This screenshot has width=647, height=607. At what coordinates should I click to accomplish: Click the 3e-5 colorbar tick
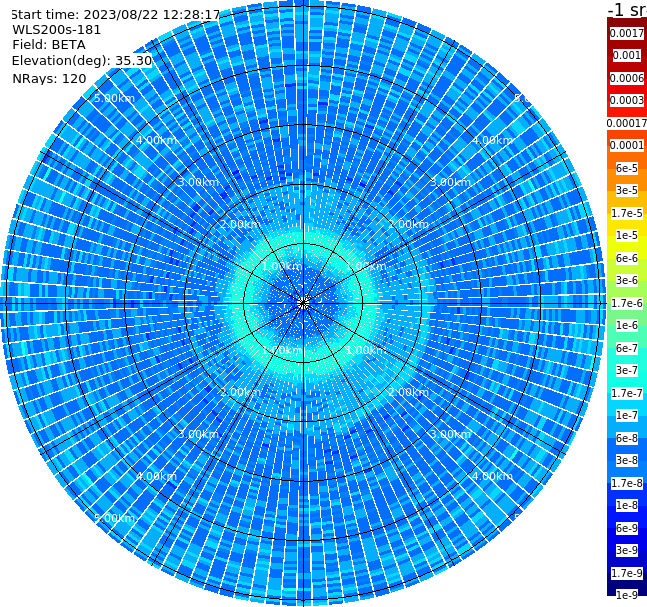tap(627, 190)
